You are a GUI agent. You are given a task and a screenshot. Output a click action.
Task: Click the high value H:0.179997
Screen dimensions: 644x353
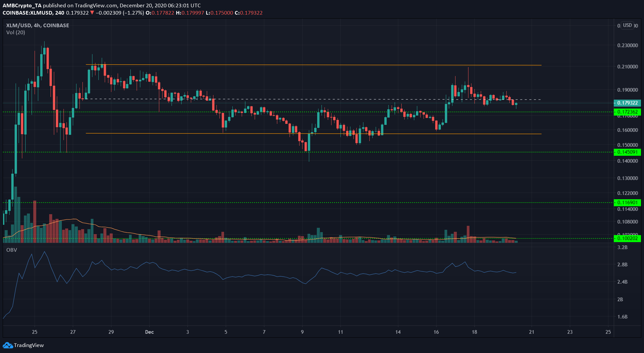tap(190, 13)
